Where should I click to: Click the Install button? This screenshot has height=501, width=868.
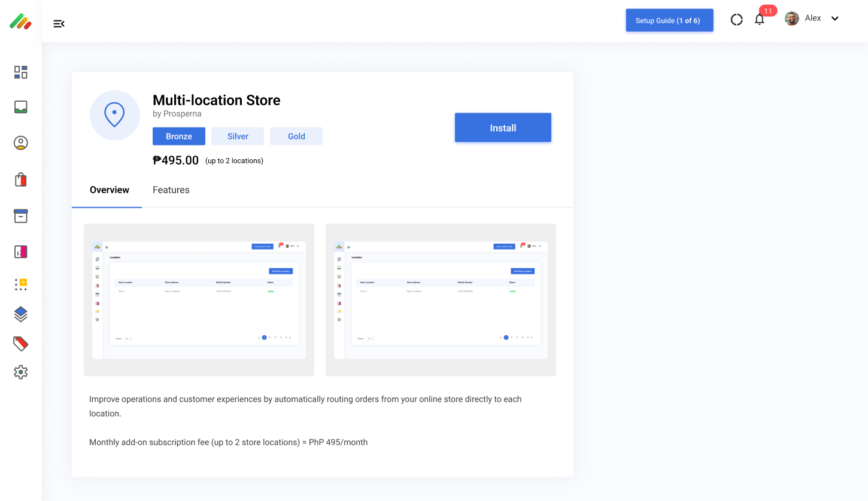(x=503, y=127)
